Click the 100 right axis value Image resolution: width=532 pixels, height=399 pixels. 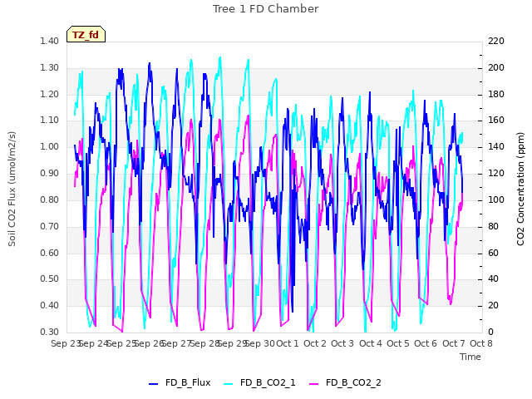[496, 199]
